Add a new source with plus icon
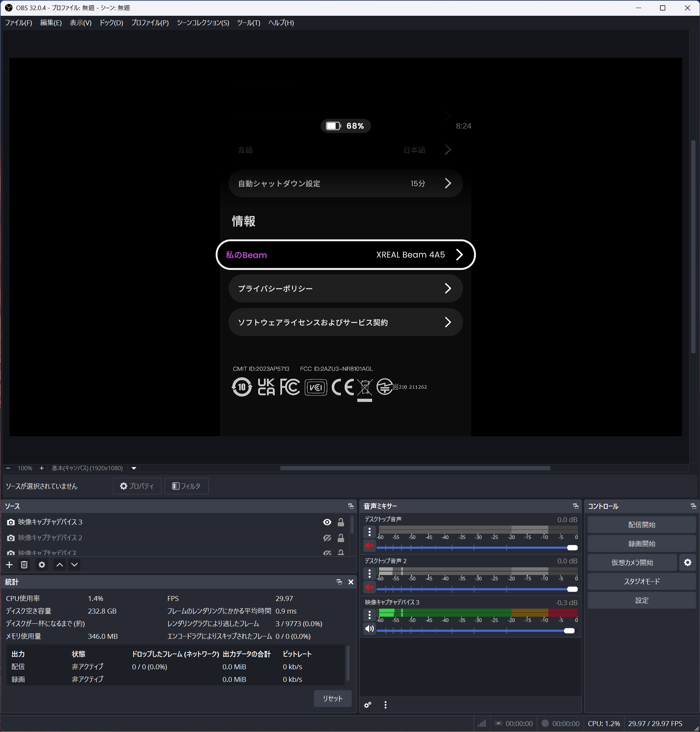700x732 pixels. [x=9, y=565]
